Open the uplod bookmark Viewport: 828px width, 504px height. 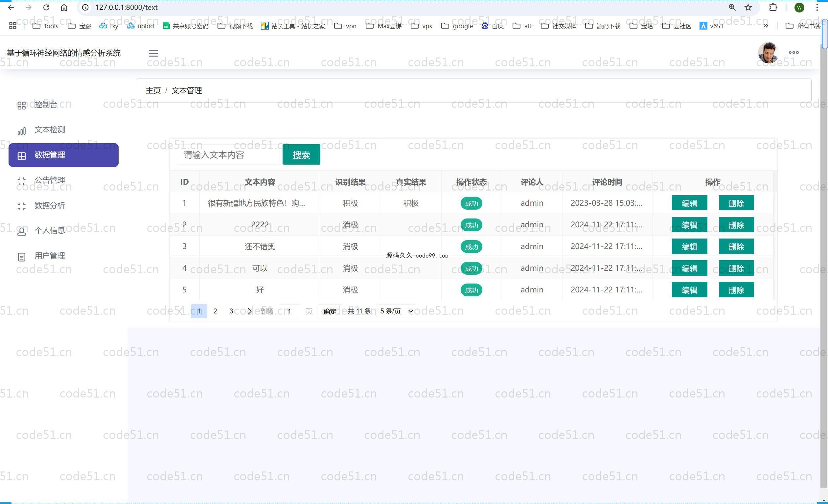tap(141, 26)
